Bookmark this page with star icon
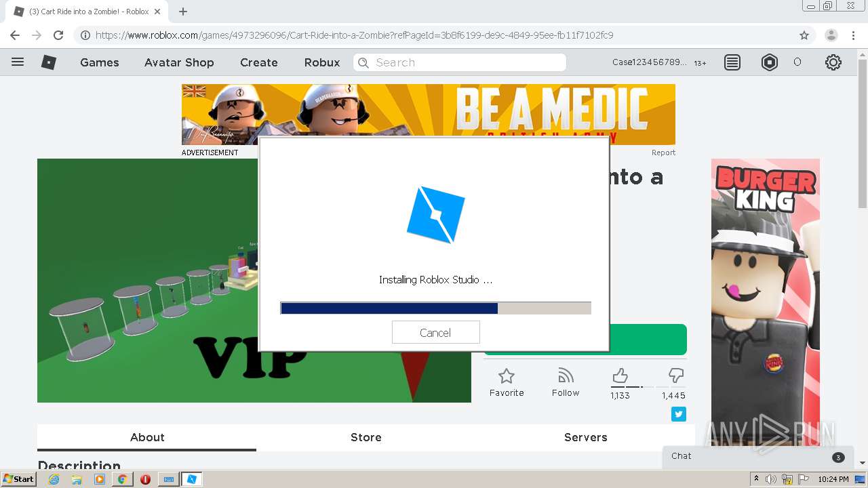868x488 pixels. pos(804,35)
